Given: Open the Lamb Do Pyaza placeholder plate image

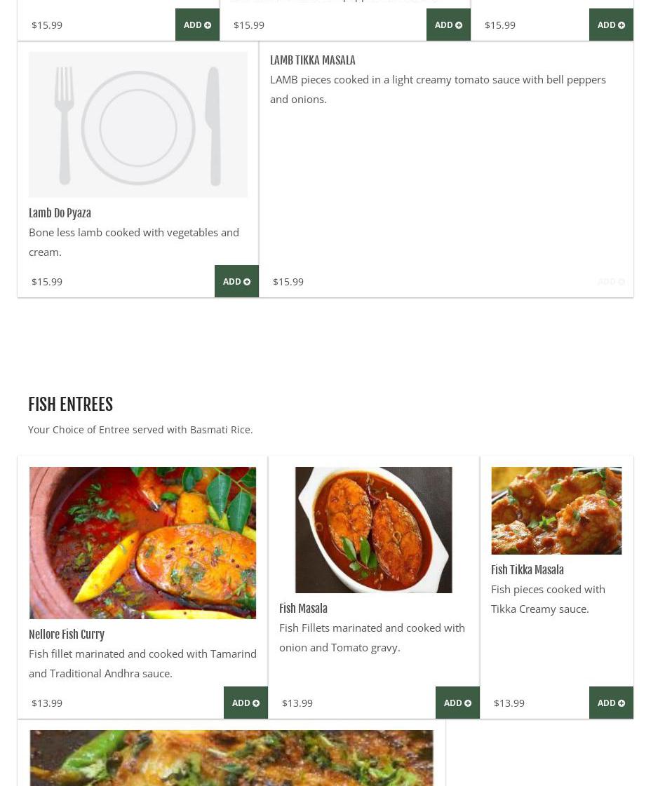Looking at the screenshot, I should click(x=138, y=124).
